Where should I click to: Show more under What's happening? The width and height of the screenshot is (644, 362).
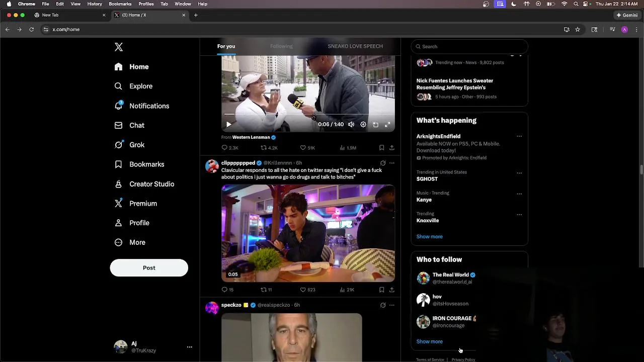(x=429, y=236)
